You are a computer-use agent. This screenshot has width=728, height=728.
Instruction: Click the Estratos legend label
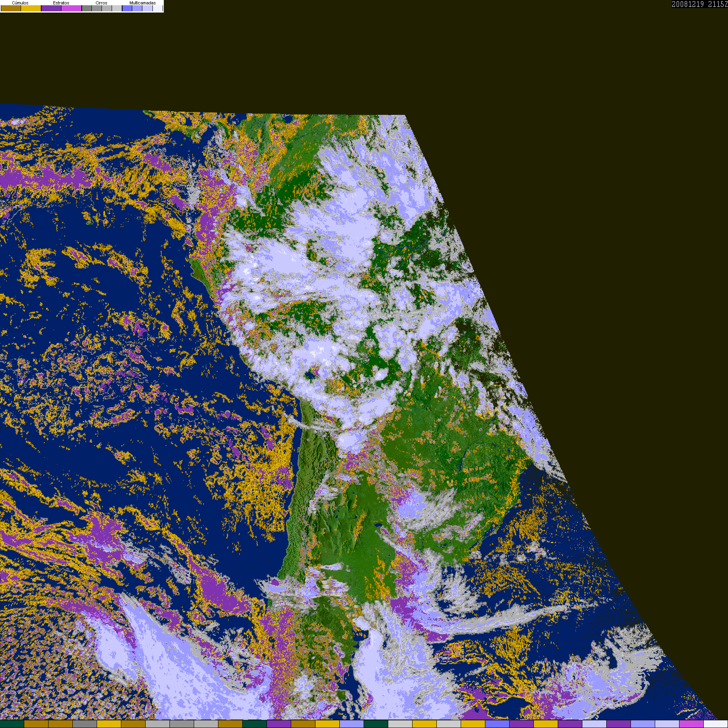click(61, 3)
